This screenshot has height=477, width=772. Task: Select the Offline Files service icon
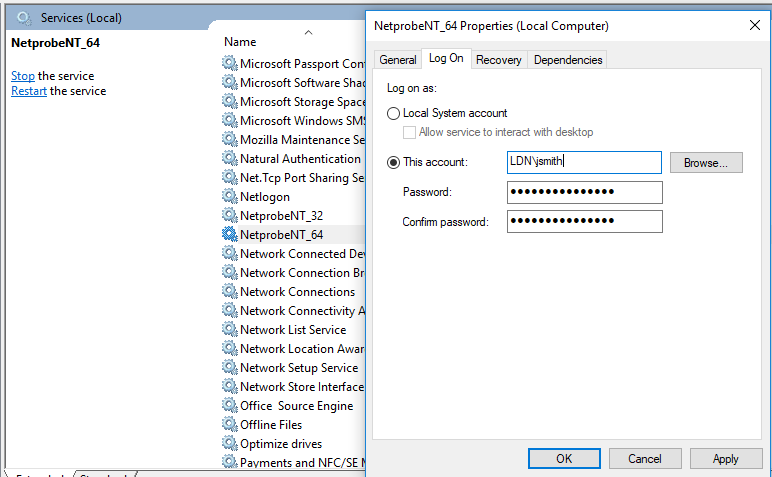click(230, 425)
